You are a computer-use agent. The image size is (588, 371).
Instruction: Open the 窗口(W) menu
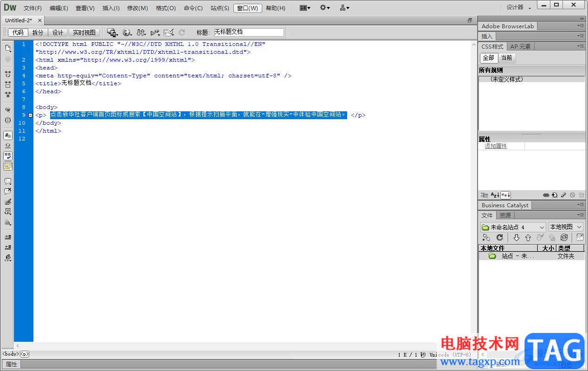[x=247, y=8]
